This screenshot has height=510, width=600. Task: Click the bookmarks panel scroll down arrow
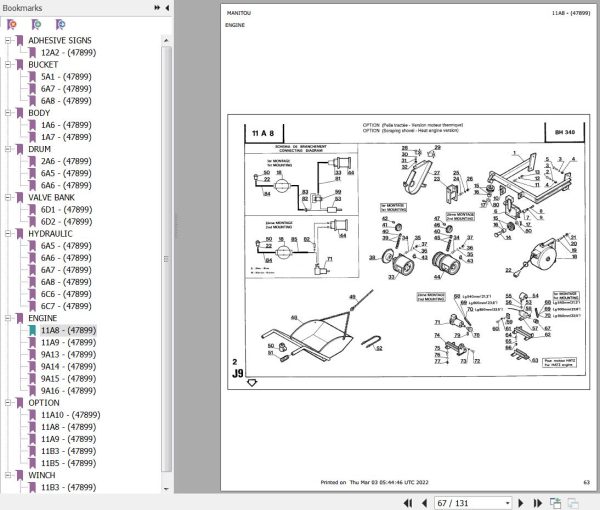click(166, 489)
